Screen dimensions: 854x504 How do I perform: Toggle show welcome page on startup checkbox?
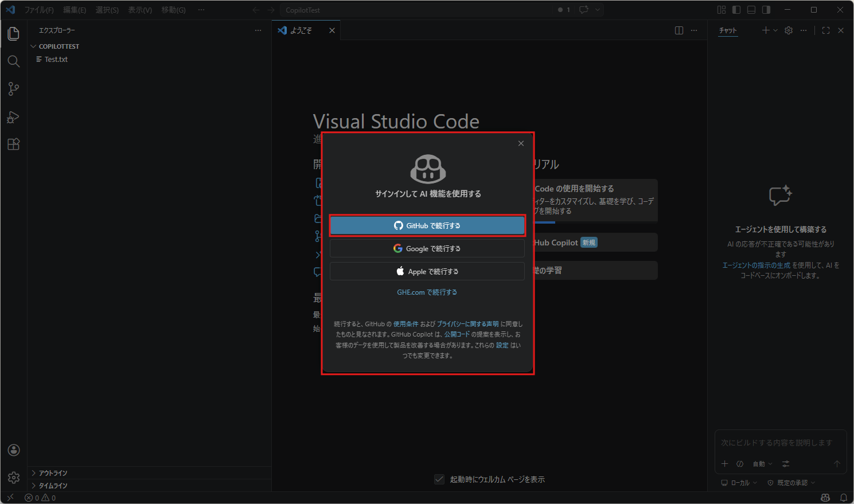pos(439,479)
